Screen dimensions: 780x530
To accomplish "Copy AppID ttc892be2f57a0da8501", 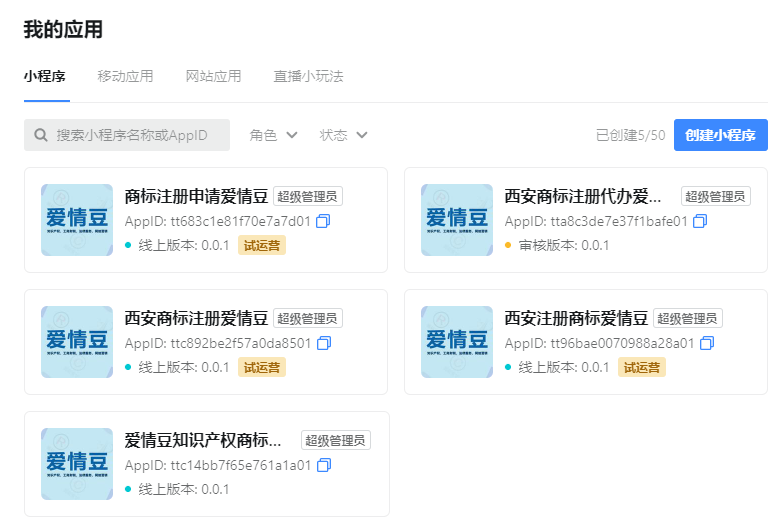I will pos(323,343).
